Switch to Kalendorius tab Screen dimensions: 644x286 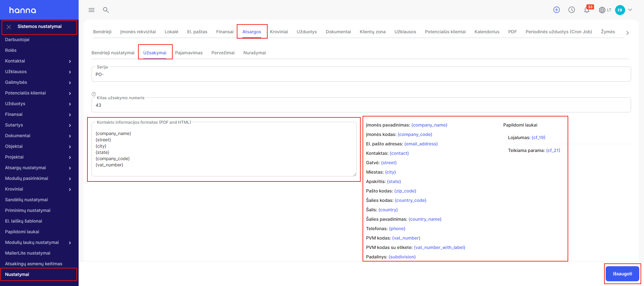pyautogui.click(x=487, y=32)
